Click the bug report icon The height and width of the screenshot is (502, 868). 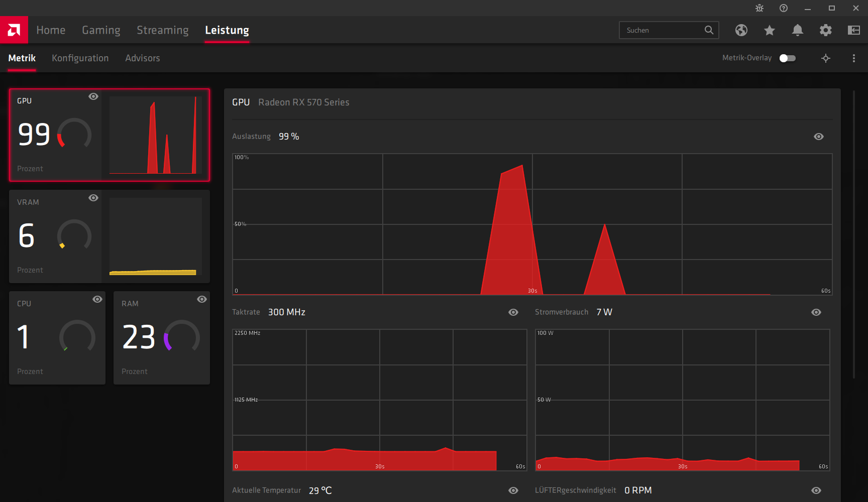click(759, 8)
